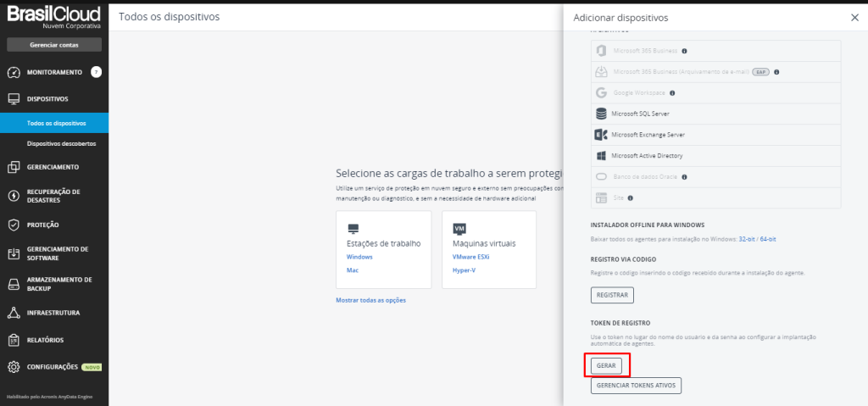Click the Google Workspace G icon

(601, 93)
